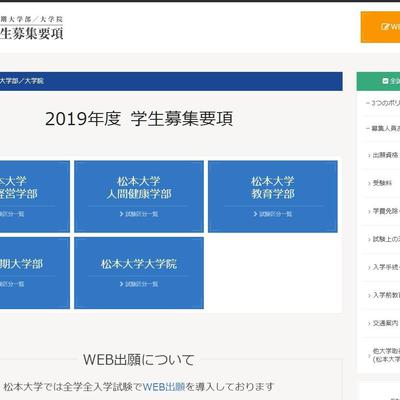Collapse the 3つのポリシー sidebar item
The image size is (400, 400).
[x=383, y=103]
